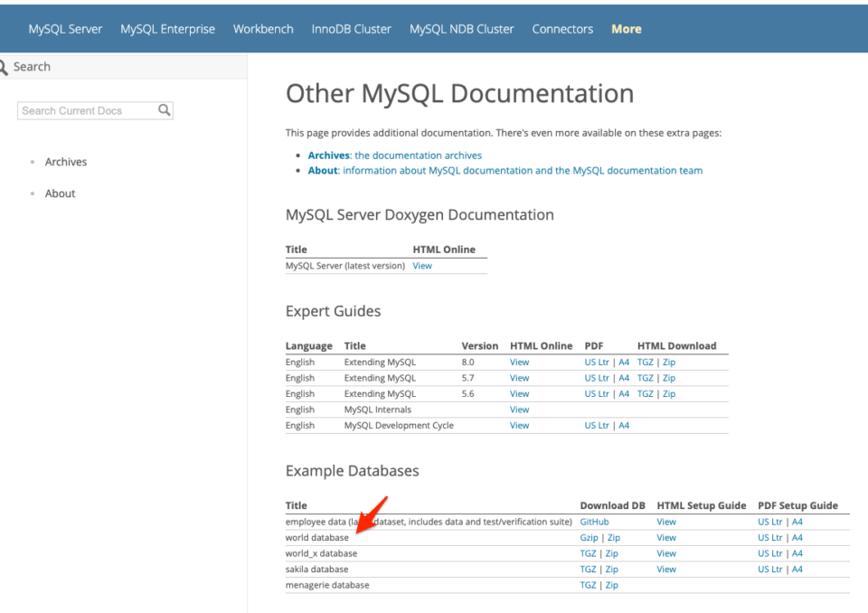868x613 pixels.
Task: Open About in the left sidebar
Action: (60, 193)
